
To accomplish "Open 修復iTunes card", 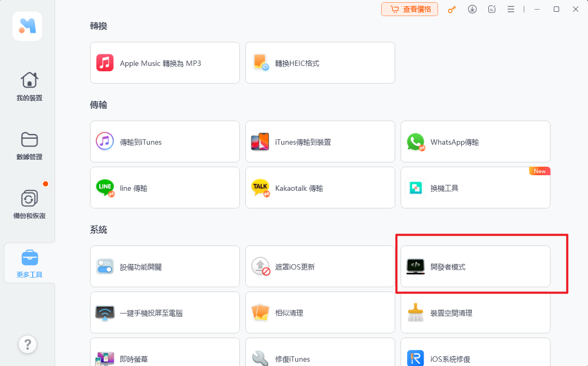I will pyautogui.click(x=320, y=352).
